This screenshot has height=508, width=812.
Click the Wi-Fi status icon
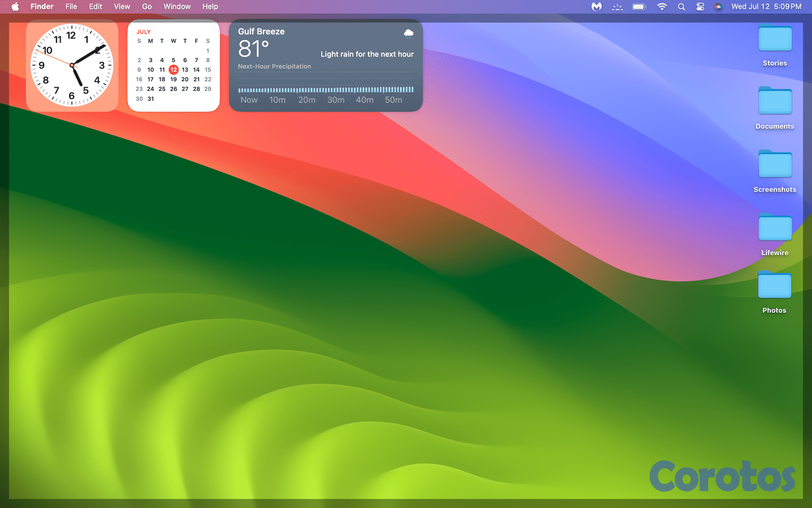(662, 6)
